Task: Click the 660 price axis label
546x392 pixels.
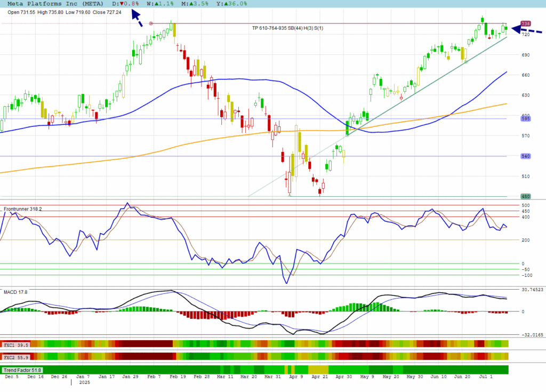Action: point(525,75)
